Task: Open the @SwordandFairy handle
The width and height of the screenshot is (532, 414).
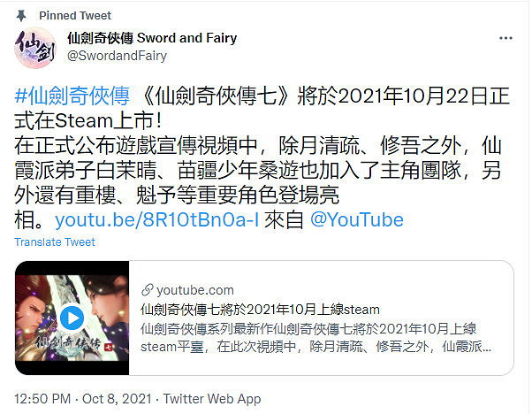Action: pyautogui.click(x=117, y=56)
